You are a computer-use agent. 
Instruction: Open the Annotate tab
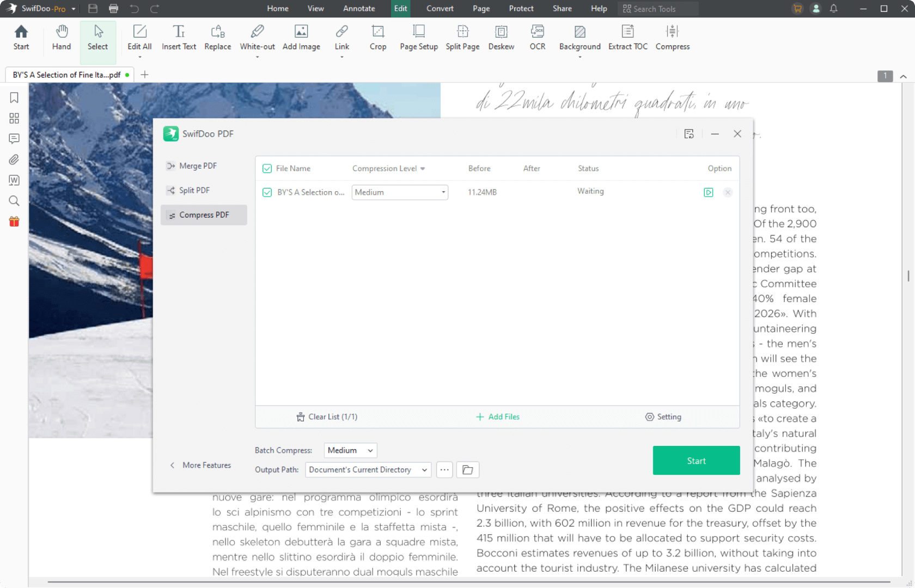[359, 9]
